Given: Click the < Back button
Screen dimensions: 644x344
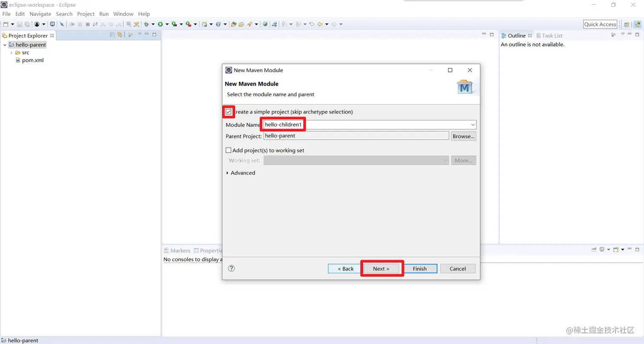Looking at the screenshot, I should coord(345,269).
